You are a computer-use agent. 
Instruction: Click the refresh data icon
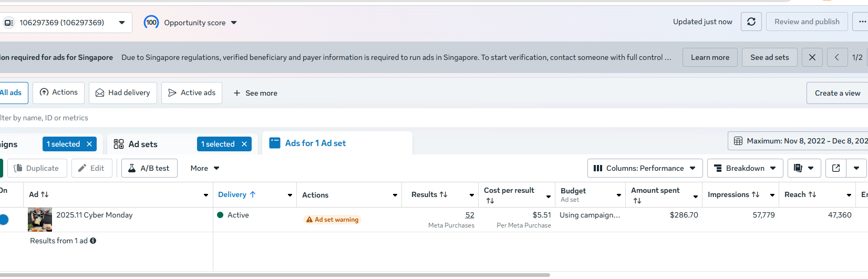[x=751, y=22]
